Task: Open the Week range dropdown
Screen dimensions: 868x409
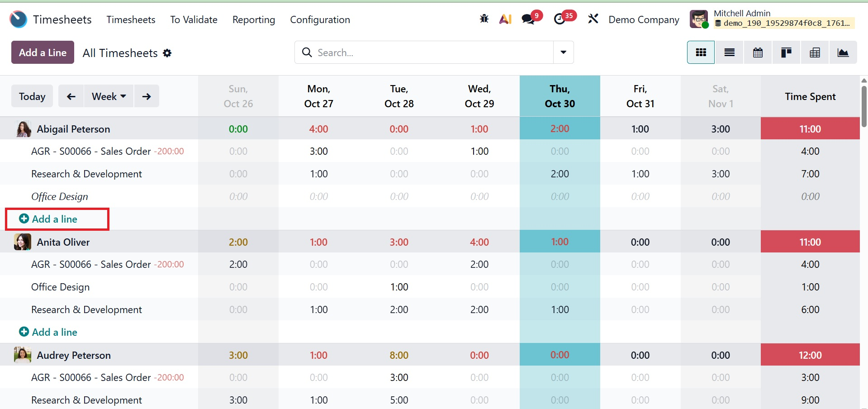Action: point(109,96)
